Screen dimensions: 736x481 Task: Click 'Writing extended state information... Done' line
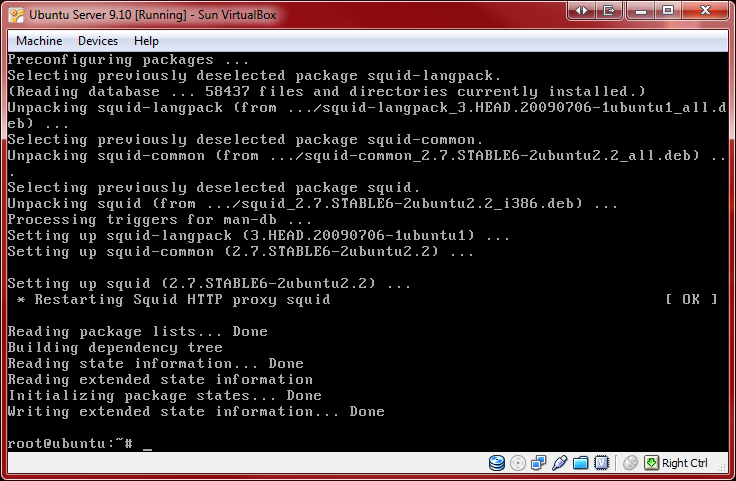click(196, 412)
